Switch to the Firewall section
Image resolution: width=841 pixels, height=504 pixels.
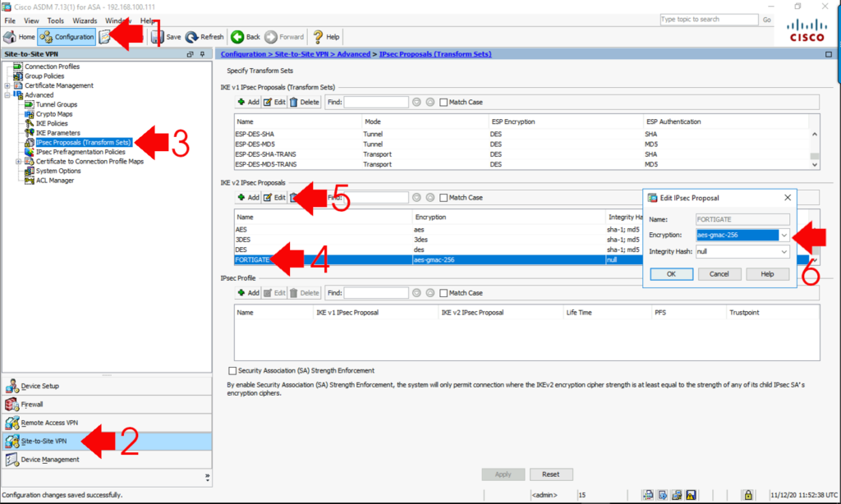pyautogui.click(x=107, y=405)
